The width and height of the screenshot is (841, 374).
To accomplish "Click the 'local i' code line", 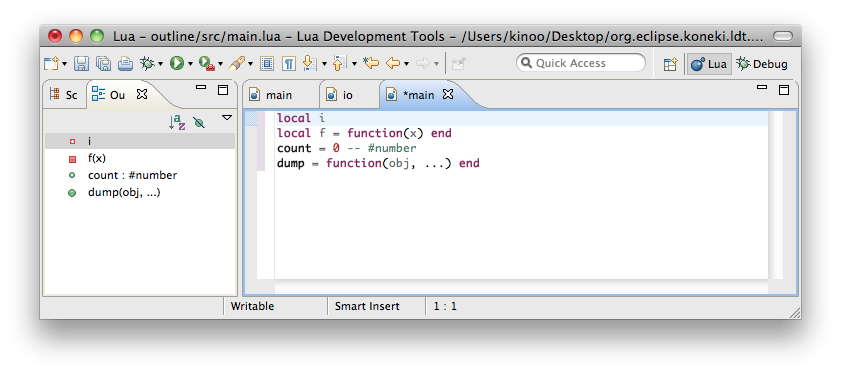I will tap(301, 118).
